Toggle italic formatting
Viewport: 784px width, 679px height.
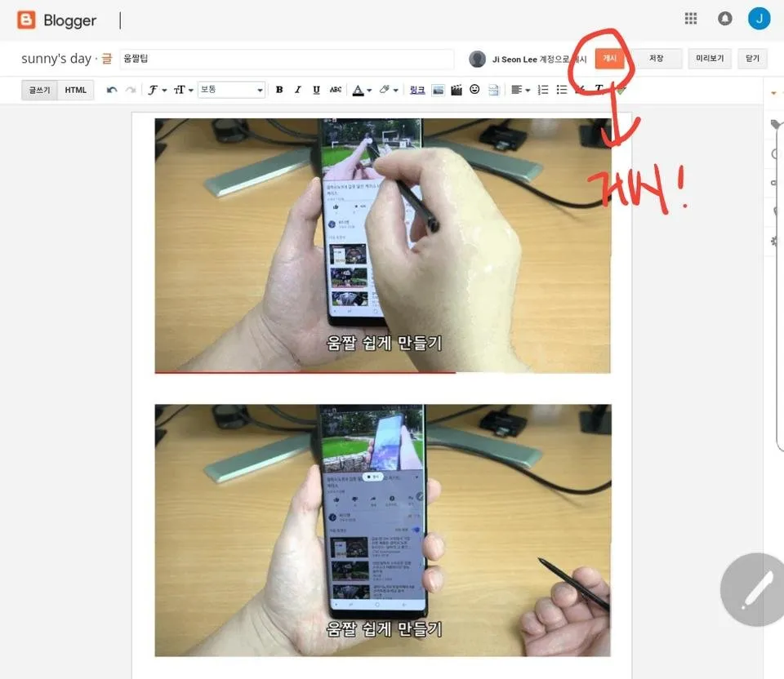click(298, 90)
